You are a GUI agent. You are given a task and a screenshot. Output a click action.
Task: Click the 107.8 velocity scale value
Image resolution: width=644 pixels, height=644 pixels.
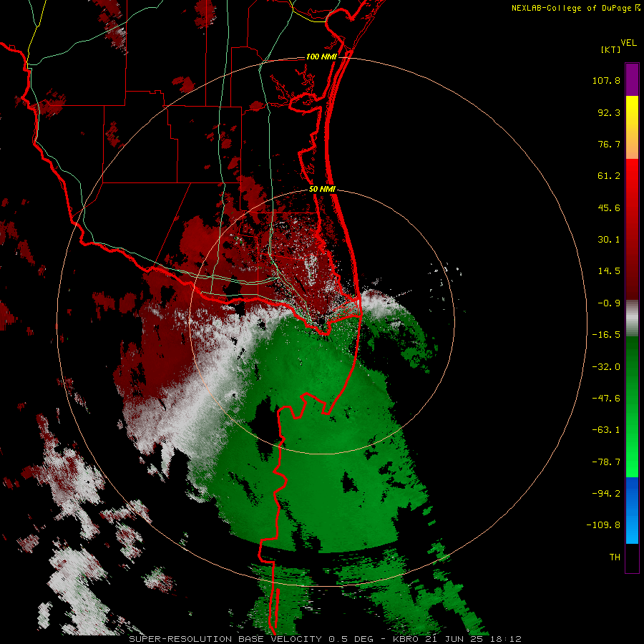coord(606,80)
